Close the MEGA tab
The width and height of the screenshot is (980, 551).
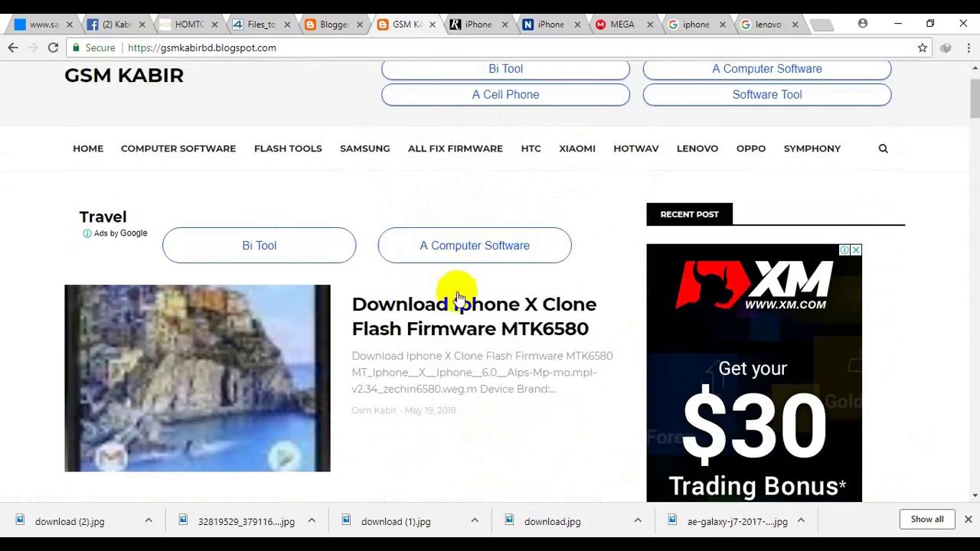pos(650,24)
